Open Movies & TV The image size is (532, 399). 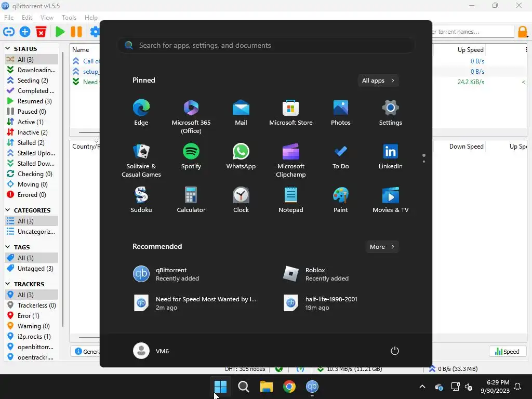click(391, 200)
